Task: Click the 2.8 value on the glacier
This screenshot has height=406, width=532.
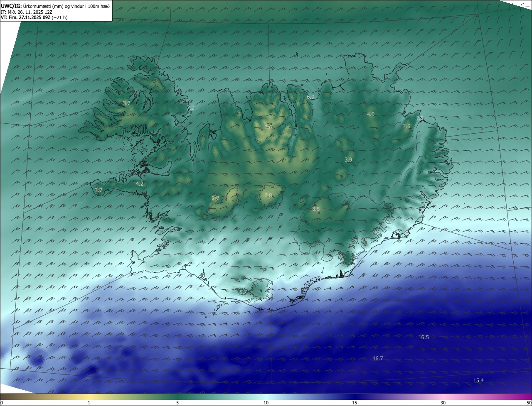Action: pos(268,195)
